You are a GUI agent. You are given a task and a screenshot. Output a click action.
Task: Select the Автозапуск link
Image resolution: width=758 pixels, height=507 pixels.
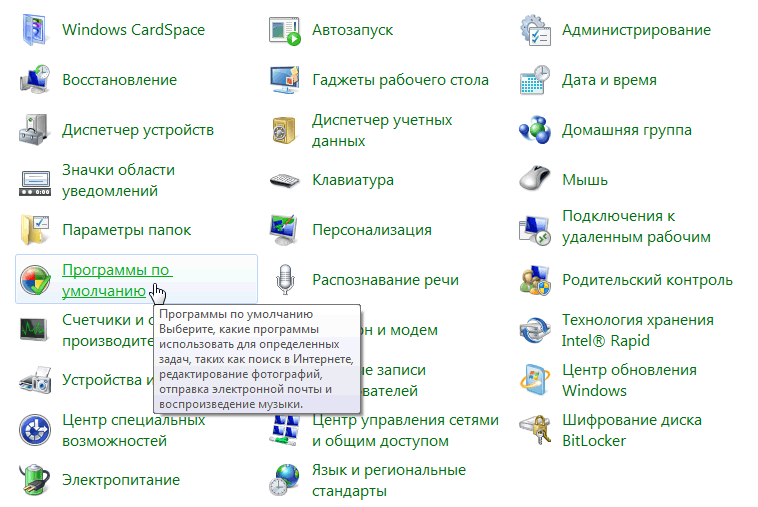[x=352, y=30]
